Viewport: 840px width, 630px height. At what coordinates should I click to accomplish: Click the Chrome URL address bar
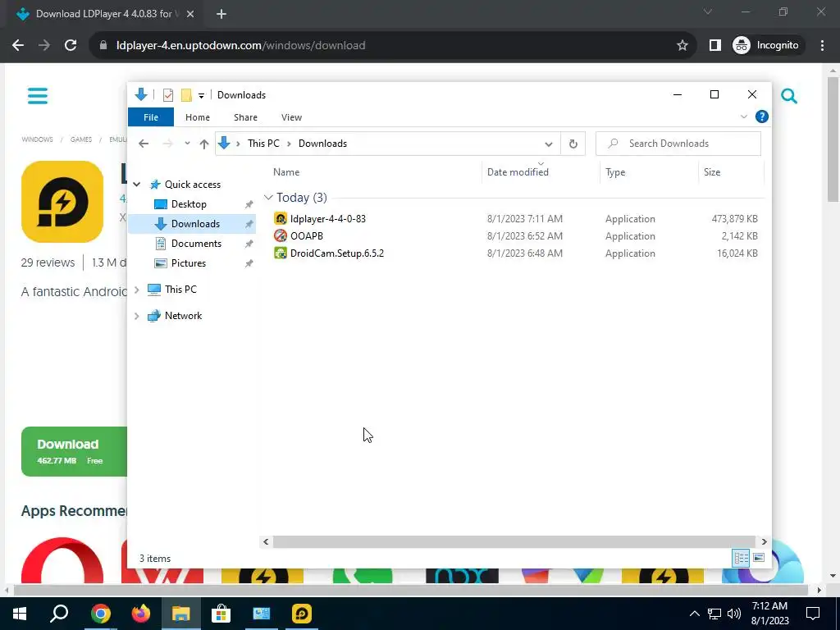[394, 46]
